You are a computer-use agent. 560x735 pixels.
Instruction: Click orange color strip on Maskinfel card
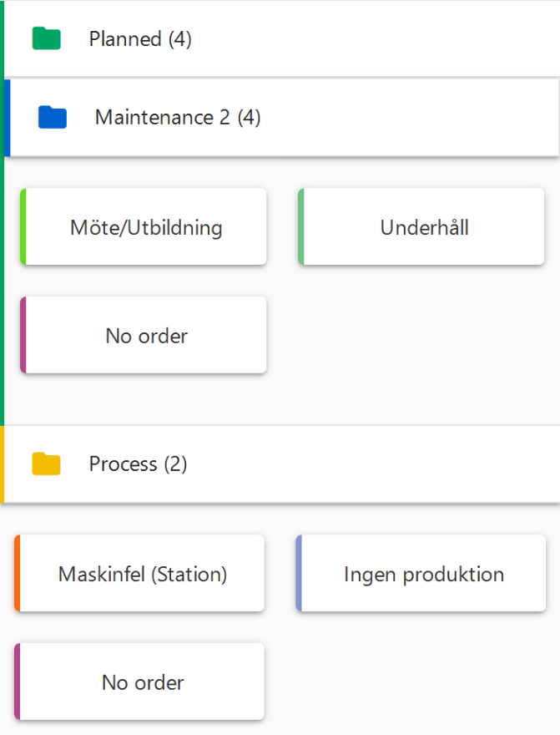pyautogui.click(x=18, y=574)
